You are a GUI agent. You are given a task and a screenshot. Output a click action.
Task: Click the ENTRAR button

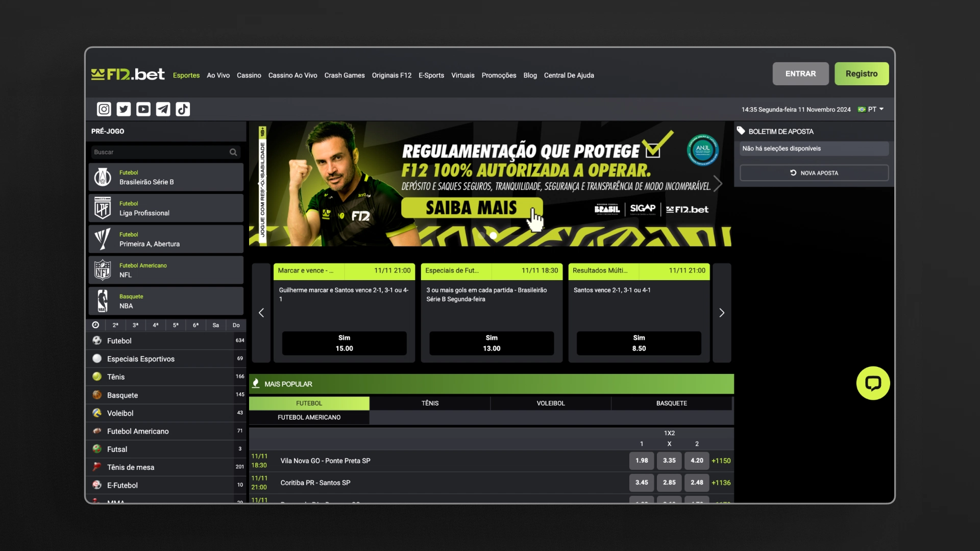pyautogui.click(x=800, y=74)
